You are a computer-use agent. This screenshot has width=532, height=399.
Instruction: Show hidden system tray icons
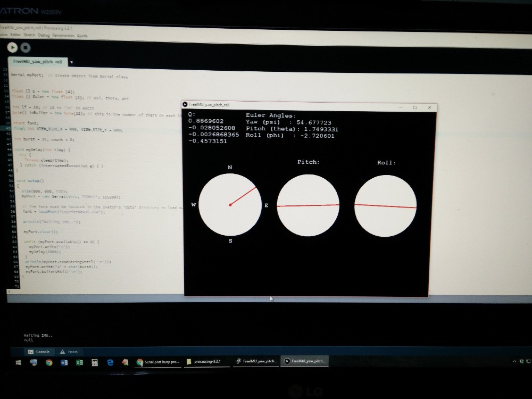514,361
